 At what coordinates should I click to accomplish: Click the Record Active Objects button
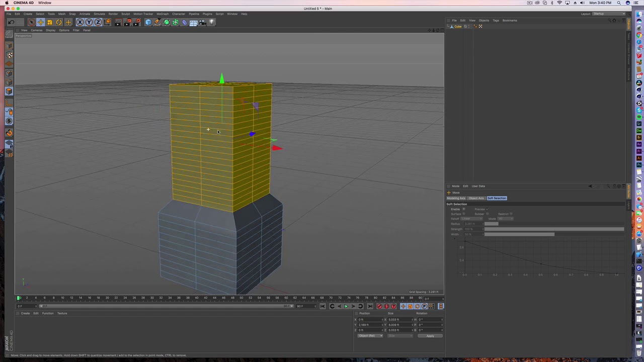click(379, 306)
